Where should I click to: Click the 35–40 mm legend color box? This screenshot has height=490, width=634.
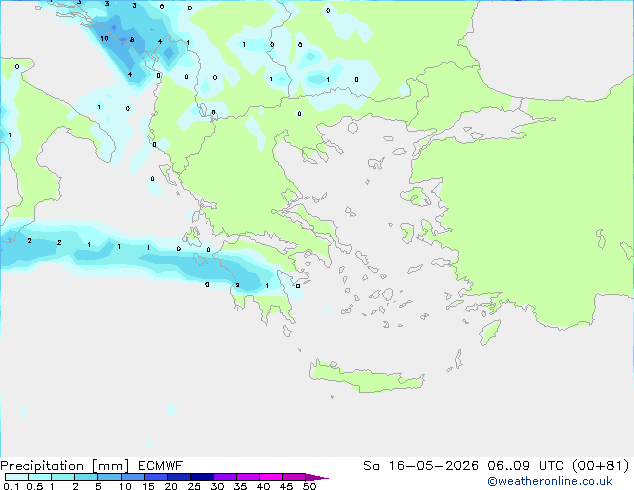247,477
